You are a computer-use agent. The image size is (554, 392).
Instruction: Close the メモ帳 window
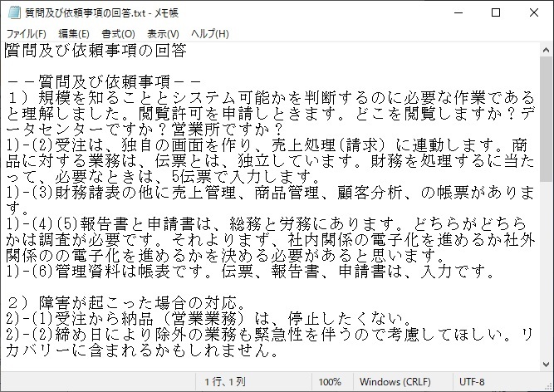533,12
